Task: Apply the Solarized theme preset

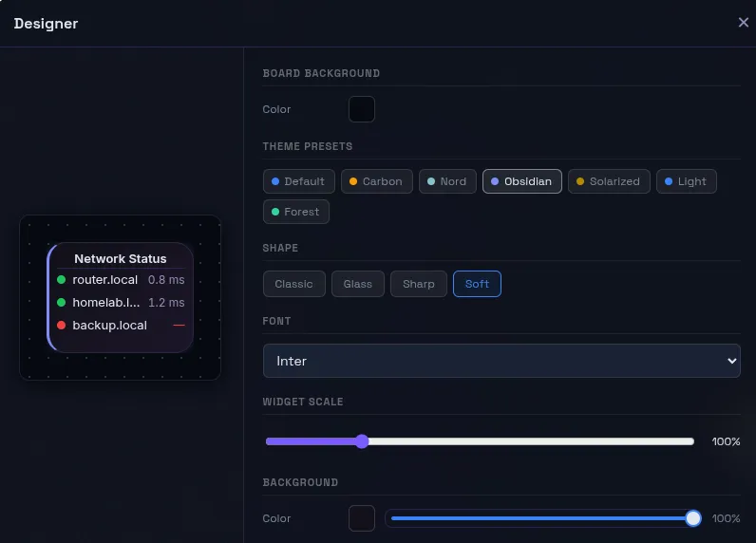Action: pos(609,181)
